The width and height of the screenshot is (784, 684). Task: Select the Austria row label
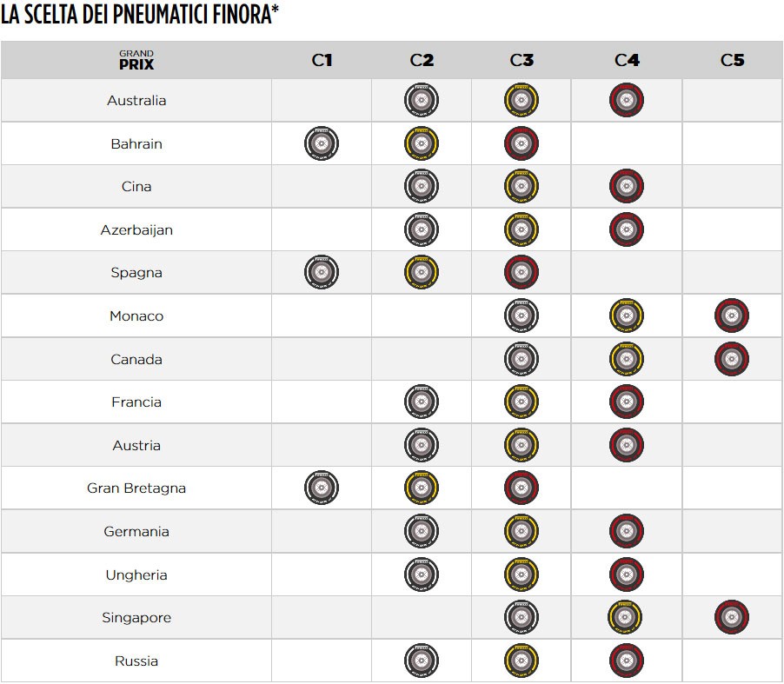[136, 445]
